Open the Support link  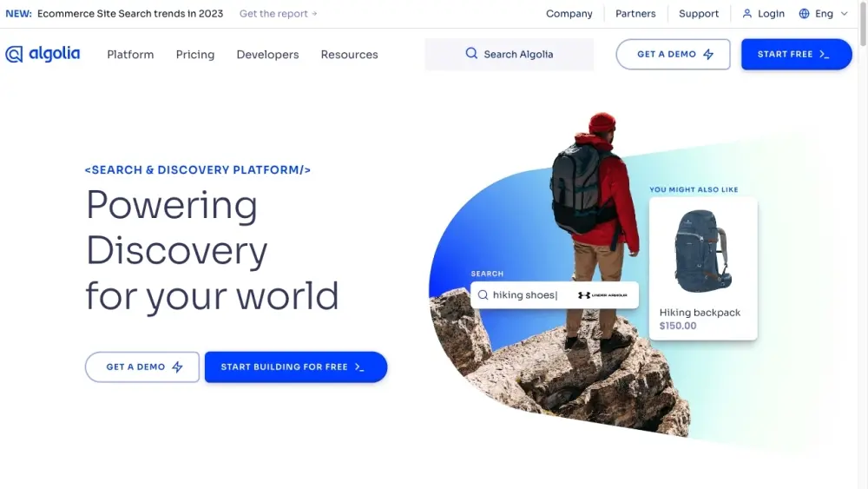(x=699, y=13)
